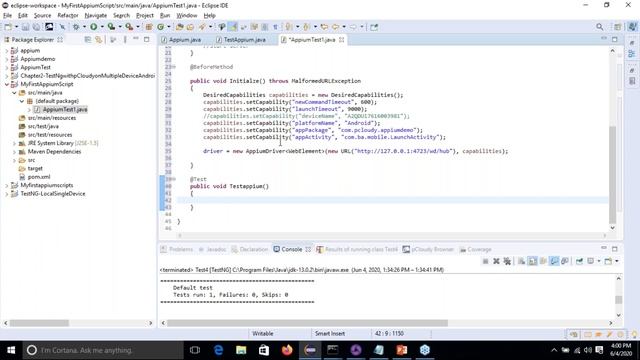Click Remove All Terminated Launches icon
640x360 pixels.
[x=507, y=261]
